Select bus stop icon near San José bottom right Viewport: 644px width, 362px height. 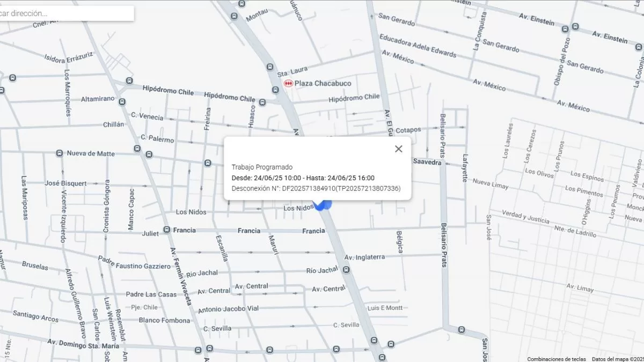[462, 329]
